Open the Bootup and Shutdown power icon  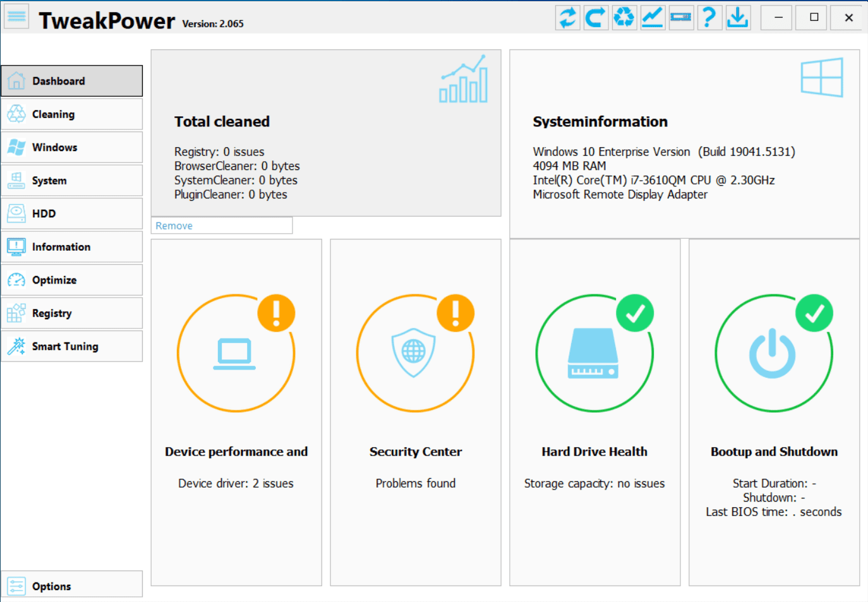(x=774, y=353)
